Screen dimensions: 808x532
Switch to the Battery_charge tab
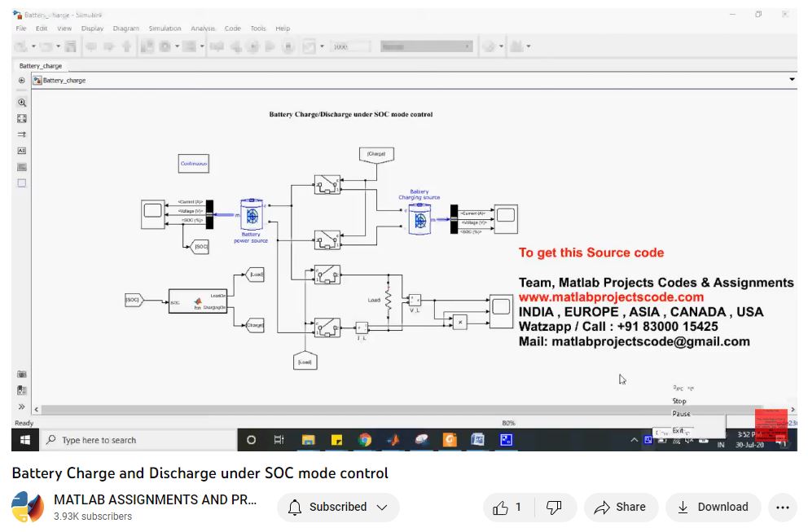(x=41, y=66)
